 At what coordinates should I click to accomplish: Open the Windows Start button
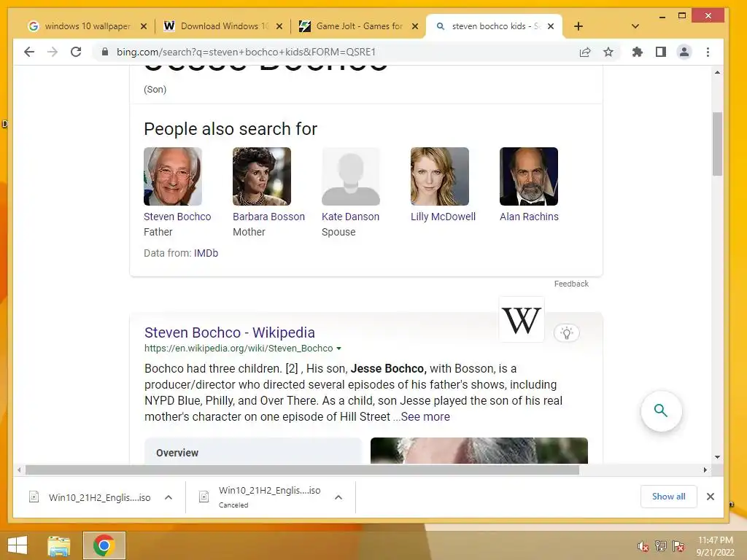18,545
